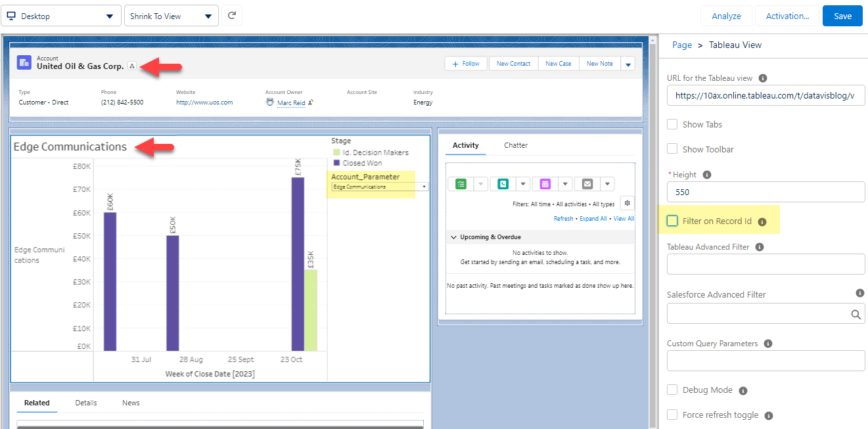Click the gray Email envelope icon
This screenshot has height=429, width=868.
click(587, 184)
